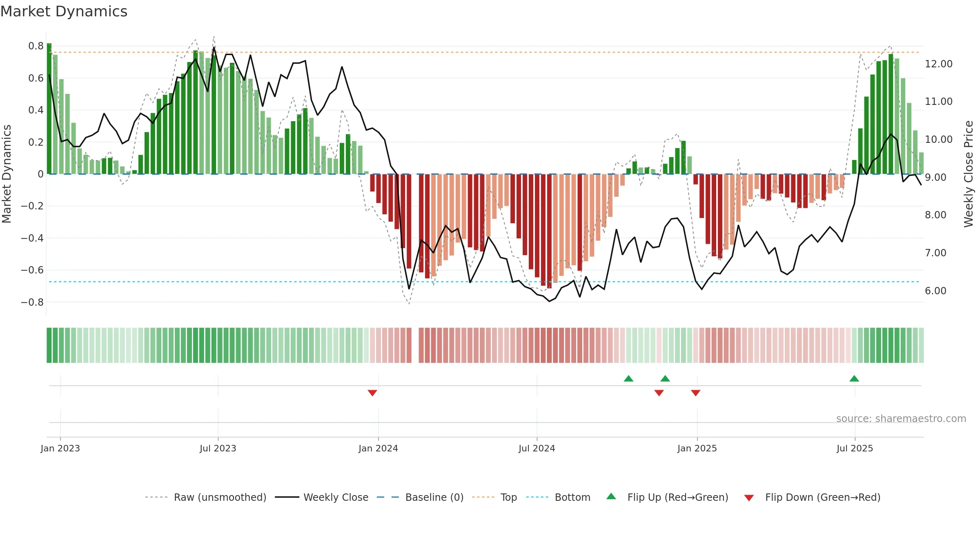This screenshot has width=980, height=551.
Task: Toggle Flip Up (Red→Green) legend entry
Action: (667, 497)
